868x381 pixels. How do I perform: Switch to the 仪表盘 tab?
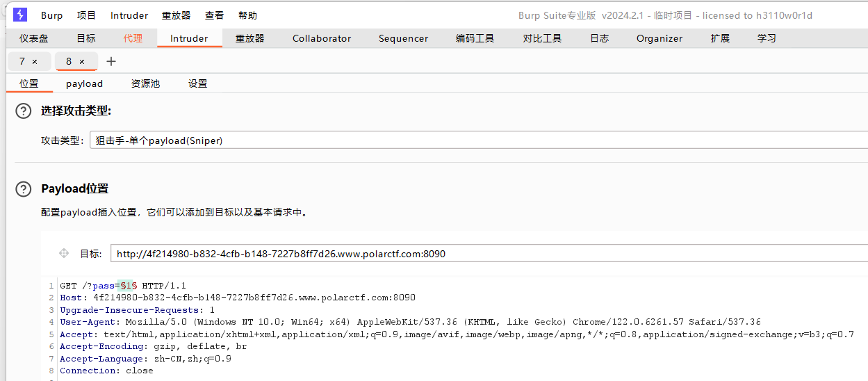tap(34, 38)
